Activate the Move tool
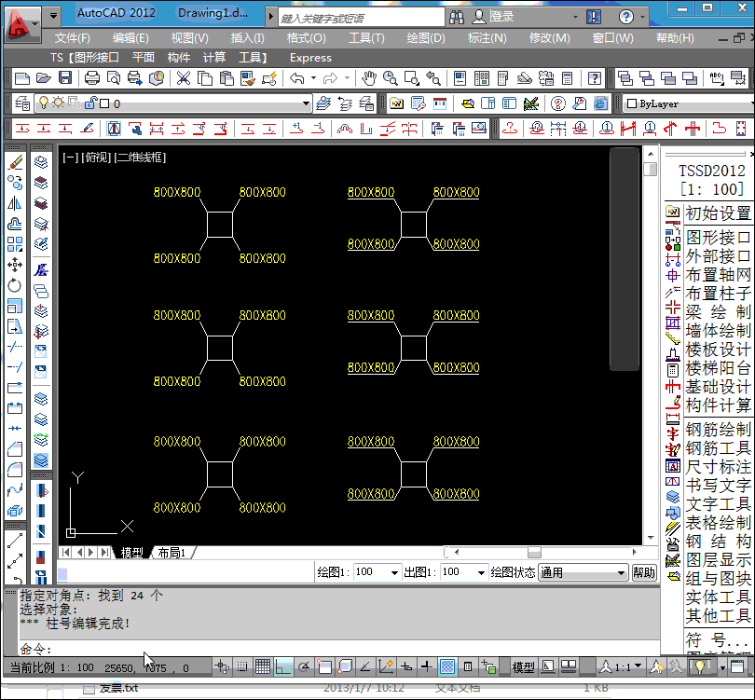Viewport: 755px width, 700px height. tap(15, 265)
